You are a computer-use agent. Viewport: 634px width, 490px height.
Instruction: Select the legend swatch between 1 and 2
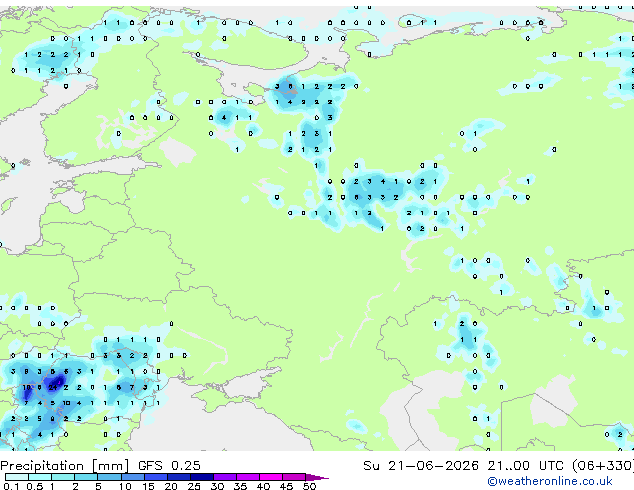tap(63, 477)
